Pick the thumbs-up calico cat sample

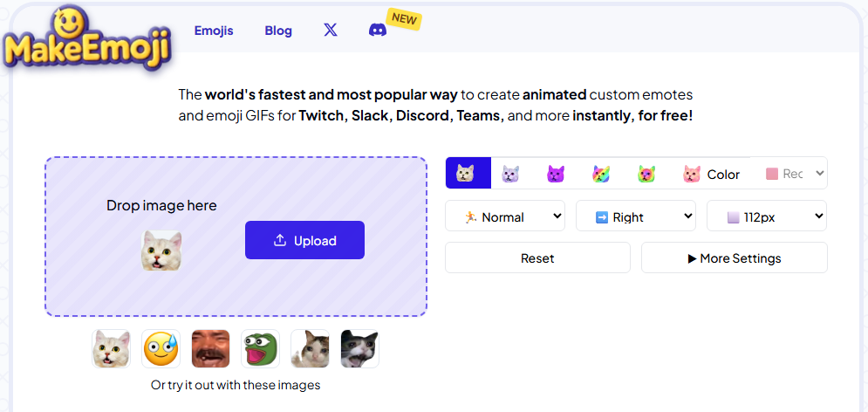click(310, 349)
